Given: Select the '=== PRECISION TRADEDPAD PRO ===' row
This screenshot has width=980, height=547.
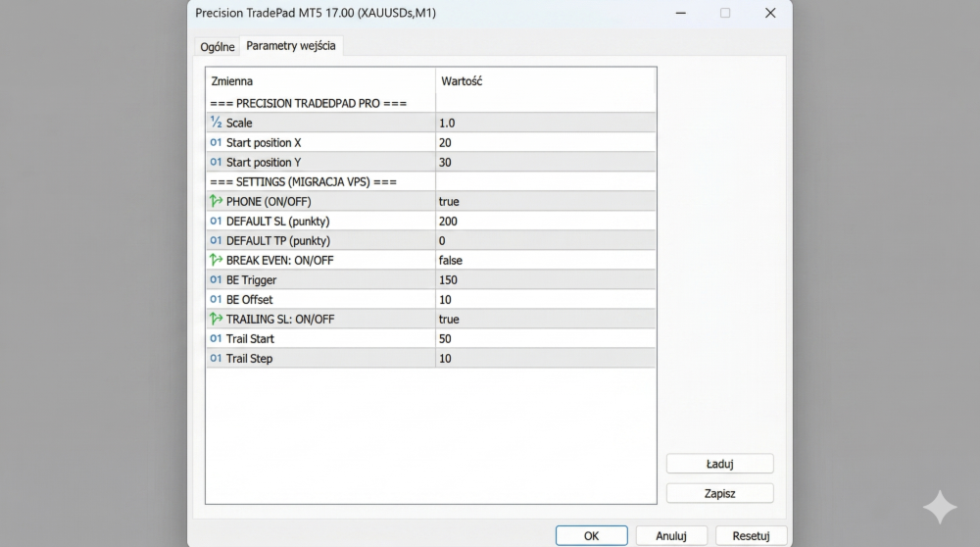Looking at the screenshot, I should click(430, 103).
